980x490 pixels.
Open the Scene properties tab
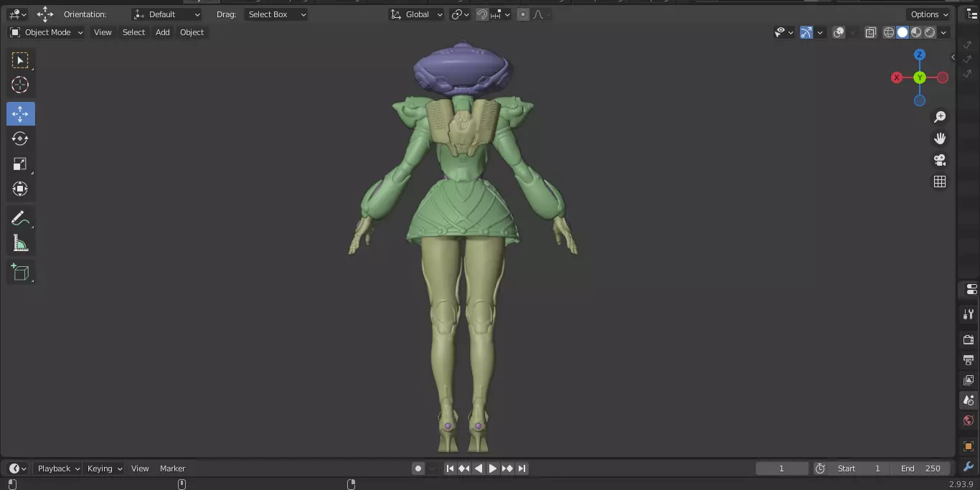(x=969, y=400)
